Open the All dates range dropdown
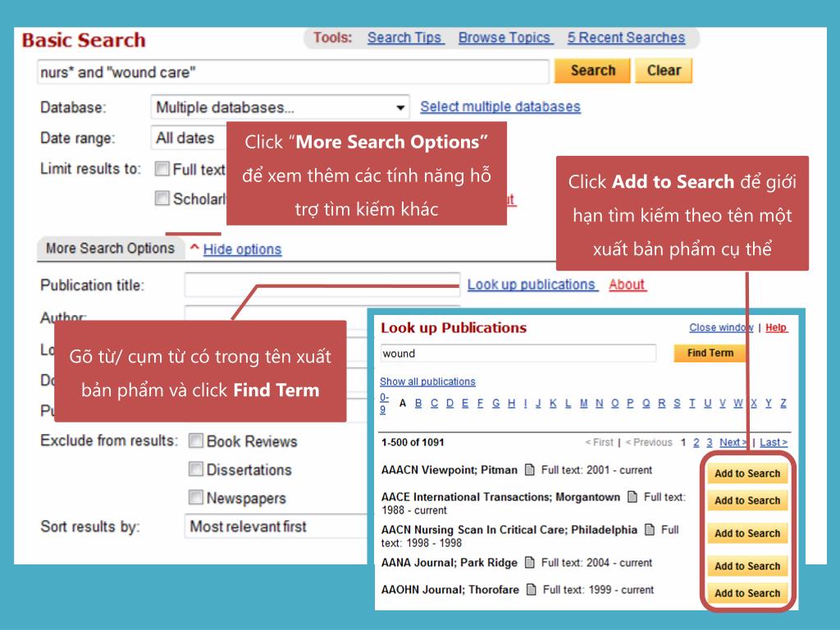Viewport: 840px width, 630px height. (x=189, y=138)
